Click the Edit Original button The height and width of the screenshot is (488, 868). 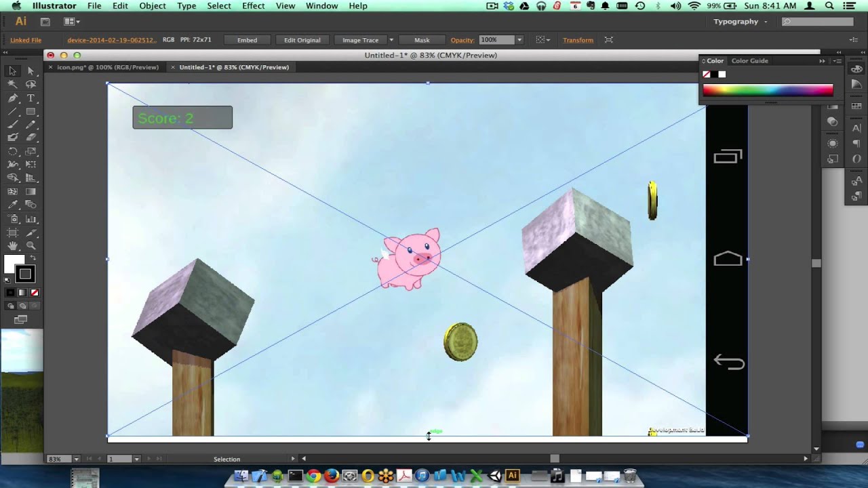click(302, 40)
